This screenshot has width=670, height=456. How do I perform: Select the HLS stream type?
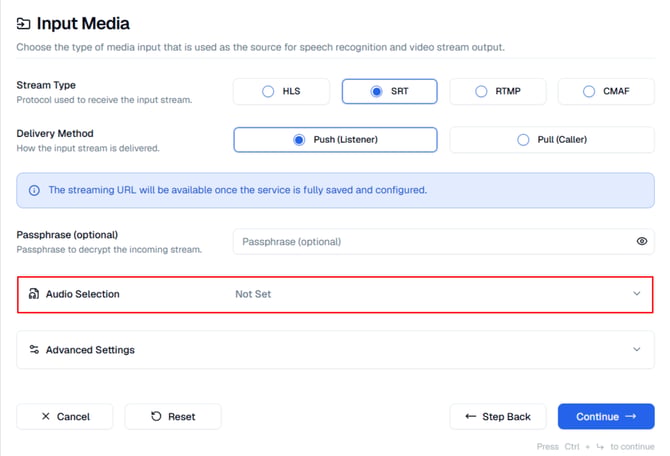[282, 91]
